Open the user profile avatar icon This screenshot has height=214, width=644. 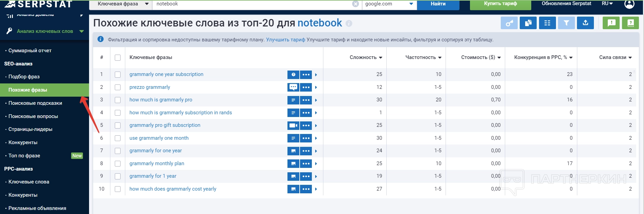629,4
